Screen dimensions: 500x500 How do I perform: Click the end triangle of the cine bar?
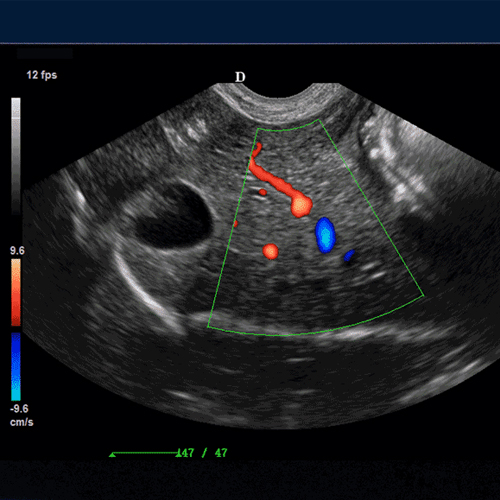pos(179,453)
